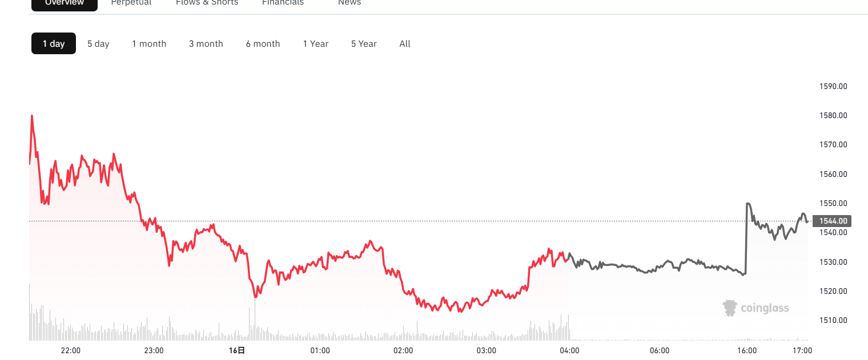Click the 16:00 time axis marker
This screenshot has width=868, height=360.
tap(747, 350)
